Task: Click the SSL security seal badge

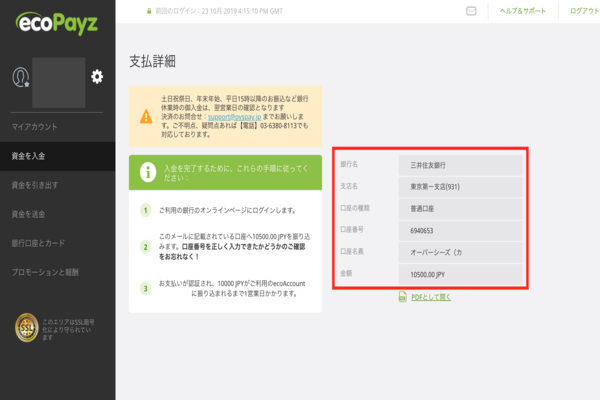Action: pos(27,328)
